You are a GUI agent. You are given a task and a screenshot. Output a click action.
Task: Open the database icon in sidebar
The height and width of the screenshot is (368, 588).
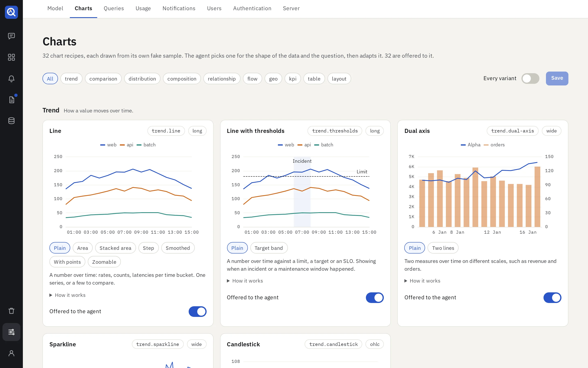[x=11, y=121]
